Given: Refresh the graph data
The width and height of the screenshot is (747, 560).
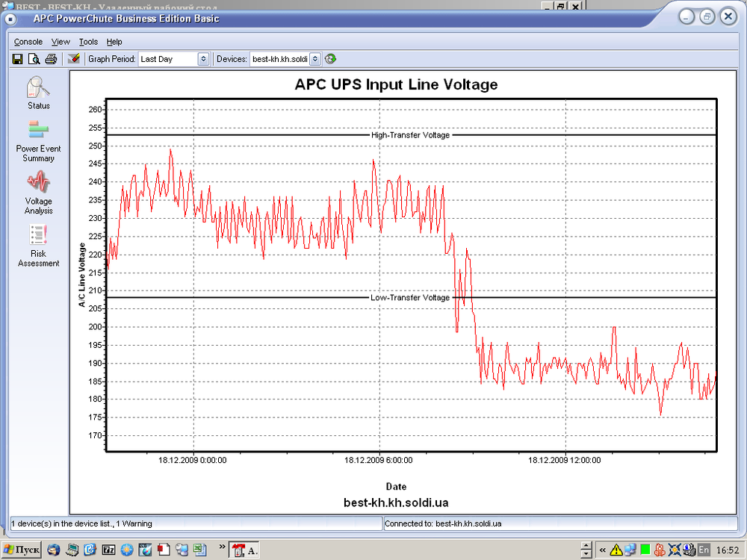Looking at the screenshot, I should pyautogui.click(x=330, y=58).
